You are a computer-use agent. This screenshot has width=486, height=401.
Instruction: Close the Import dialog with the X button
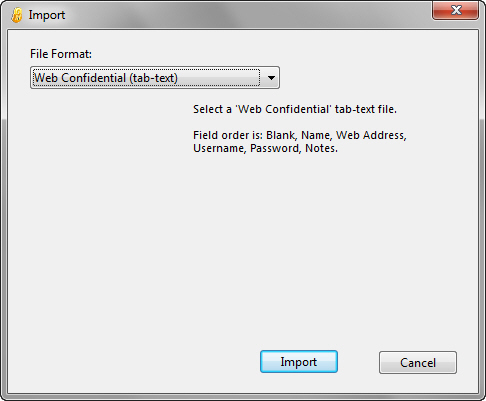(x=455, y=10)
